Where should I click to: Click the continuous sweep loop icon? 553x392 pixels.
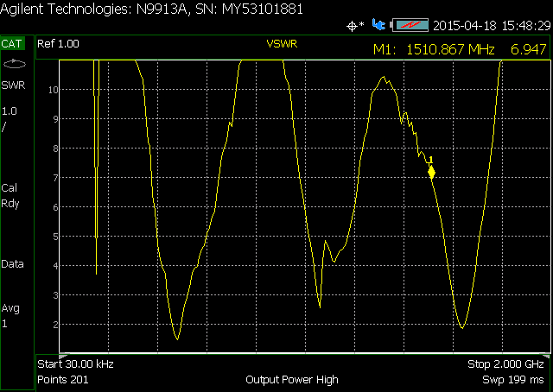(x=13, y=64)
